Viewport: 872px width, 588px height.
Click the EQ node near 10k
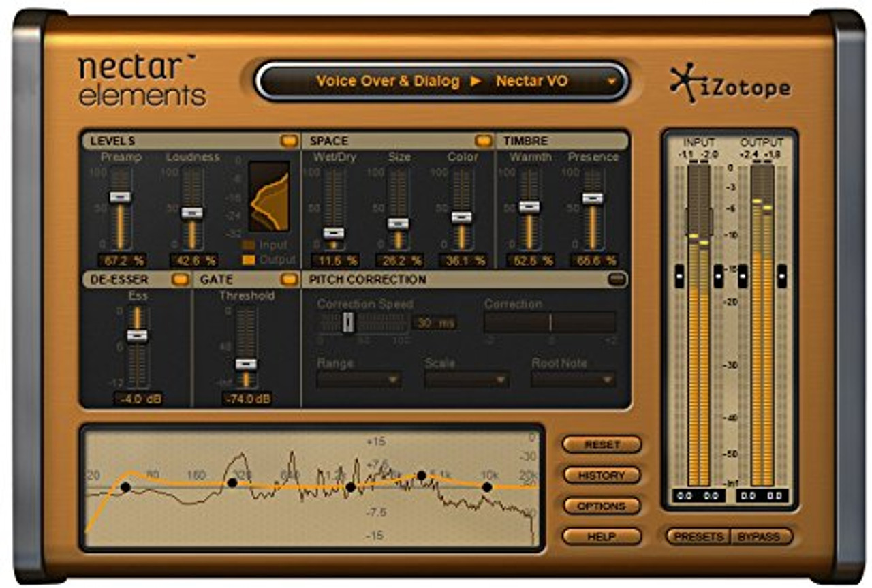[486, 486]
